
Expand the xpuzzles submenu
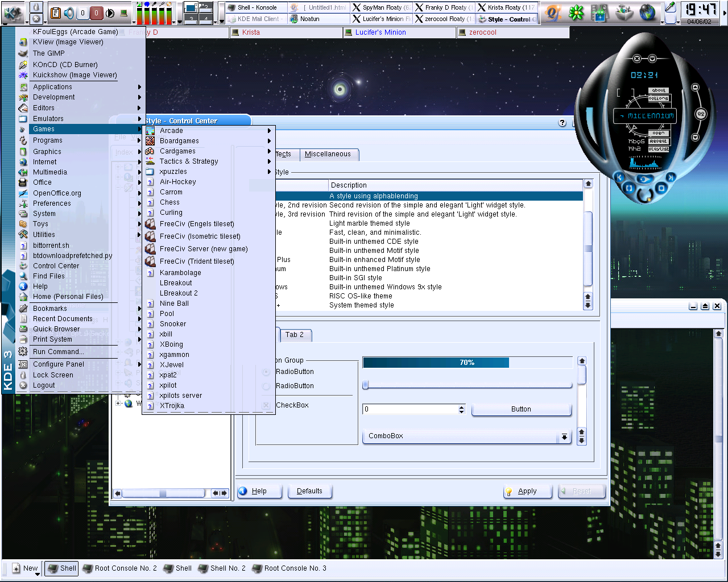click(x=208, y=172)
